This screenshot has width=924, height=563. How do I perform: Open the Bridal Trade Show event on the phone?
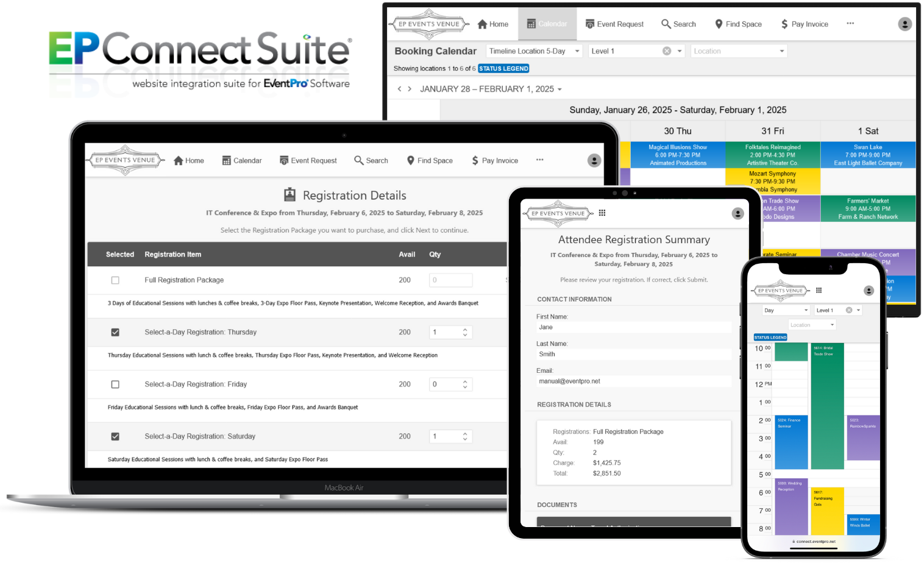(827, 406)
